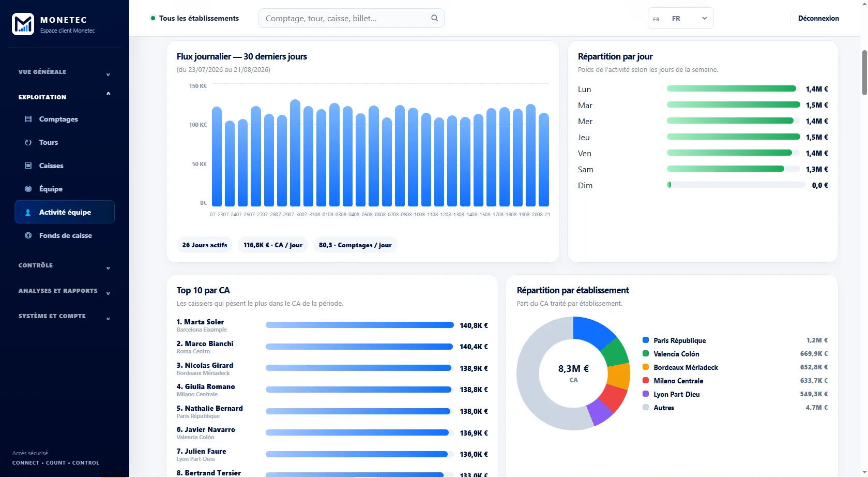Click the 116,8K € CA / jour chip

[x=273, y=245]
